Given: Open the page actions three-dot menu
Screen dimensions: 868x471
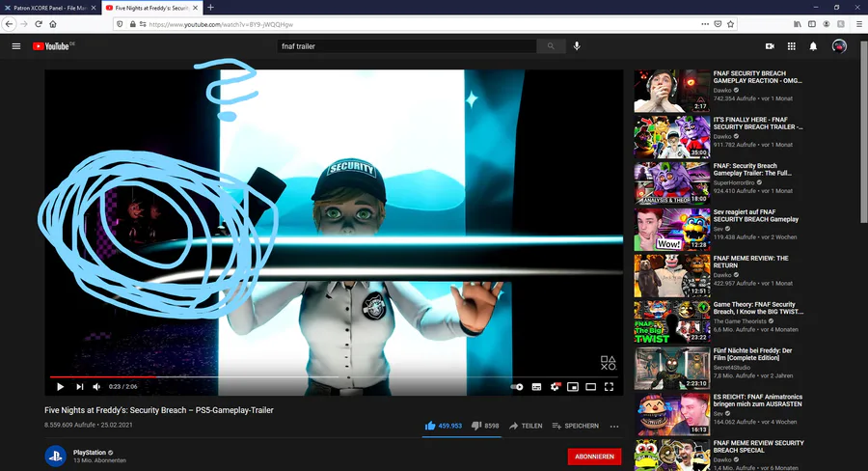Looking at the screenshot, I should point(705,24).
